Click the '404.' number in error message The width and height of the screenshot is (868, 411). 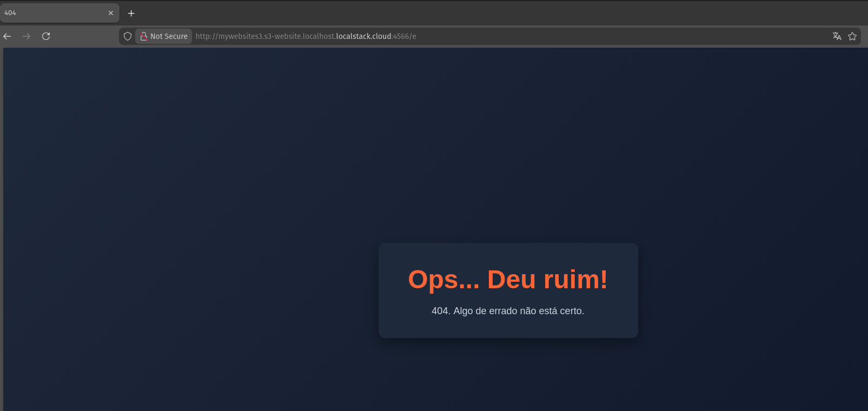(441, 311)
